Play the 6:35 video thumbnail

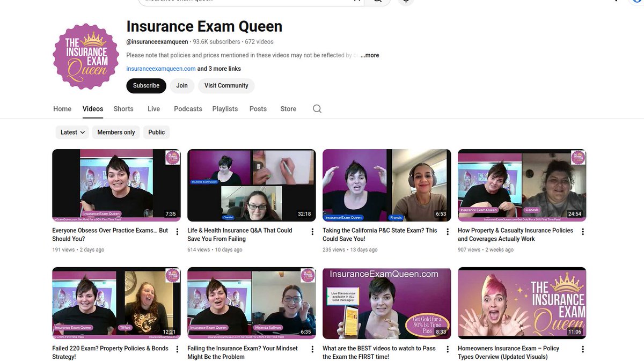pos(252,303)
